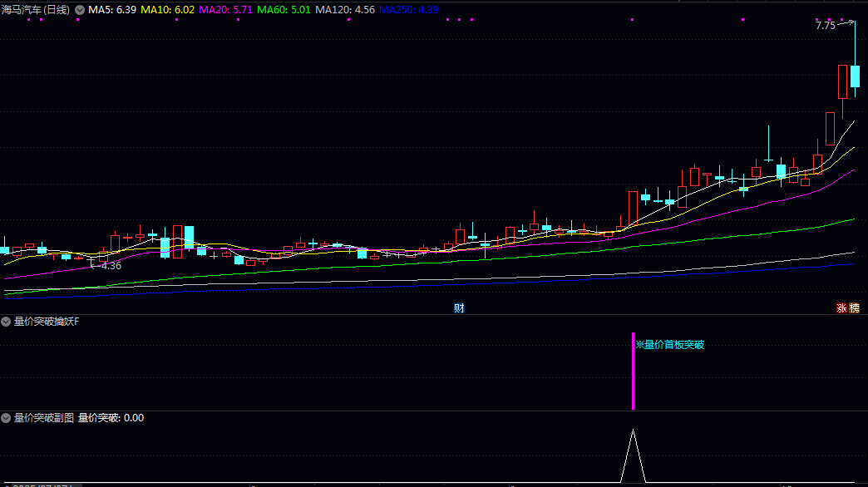Collapse the 量价突破擒妖F indicator panel
Image resolution: width=868 pixels, height=487 pixels.
click(6, 322)
